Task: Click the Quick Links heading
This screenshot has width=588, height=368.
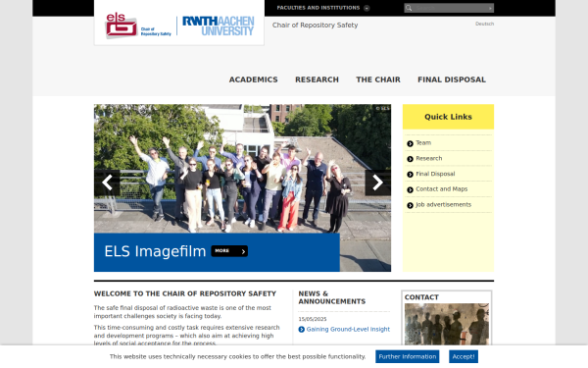Action: (448, 117)
